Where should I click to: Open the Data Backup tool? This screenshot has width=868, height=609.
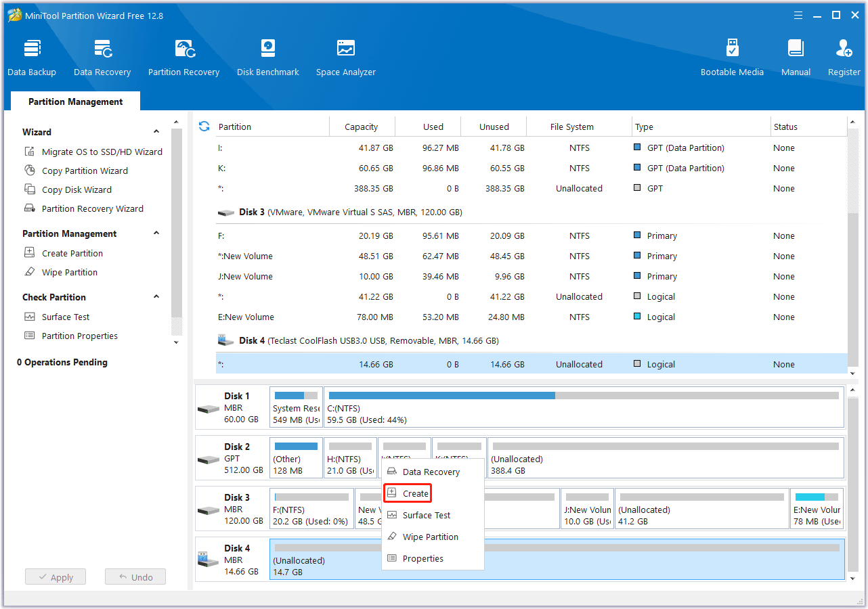click(x=32, y=58)
